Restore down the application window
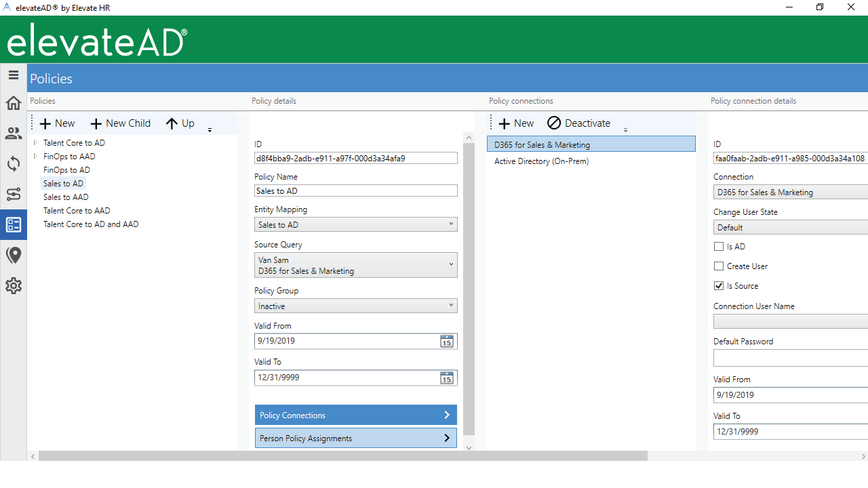The width and height of the screenshot is (868, 488). (x=820, y=7)
